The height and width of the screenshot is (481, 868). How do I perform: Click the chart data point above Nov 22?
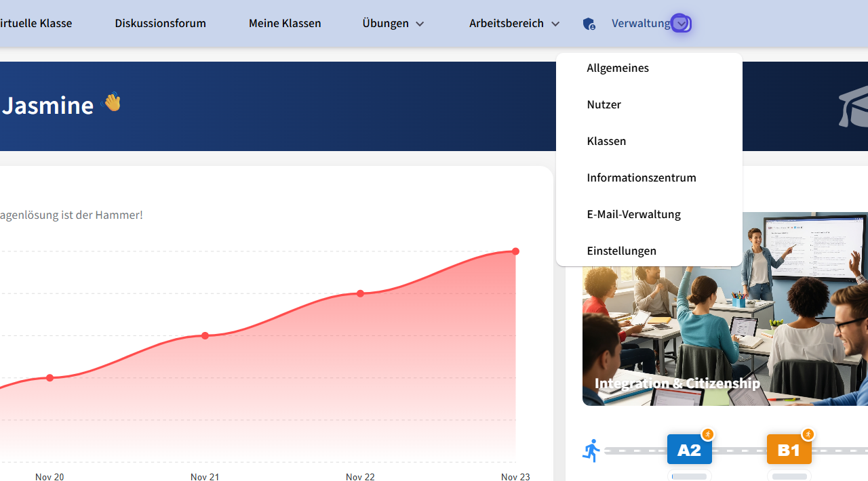(360, 293)
